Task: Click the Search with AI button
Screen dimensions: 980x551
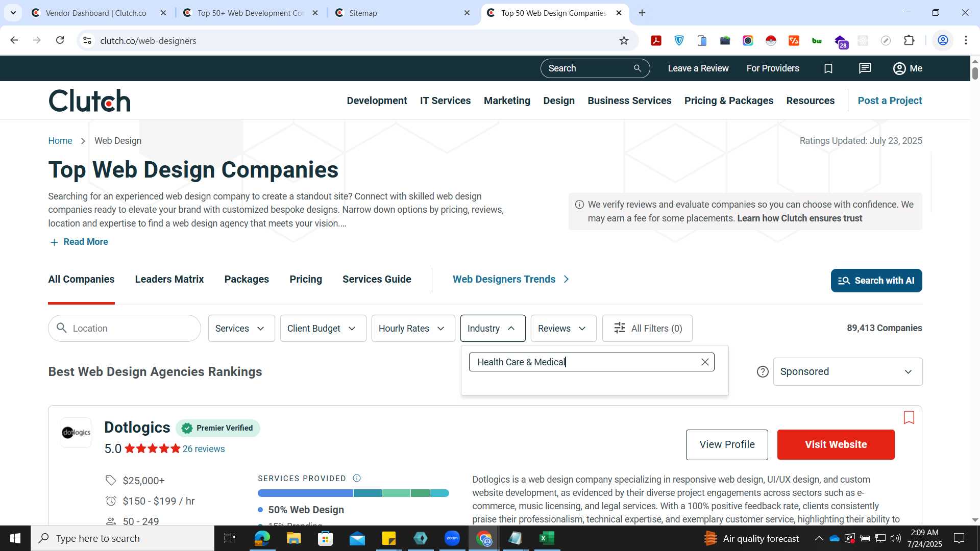Action: tap(876, 281)
